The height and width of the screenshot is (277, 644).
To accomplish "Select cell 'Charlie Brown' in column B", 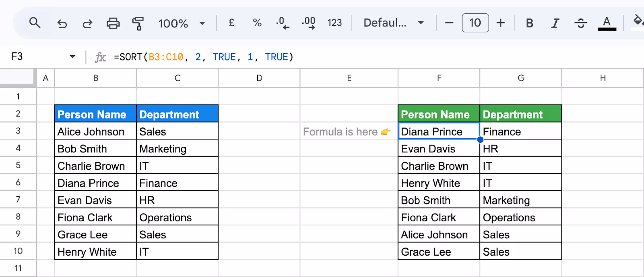I will pyautogui.click(x=95, y=165).
